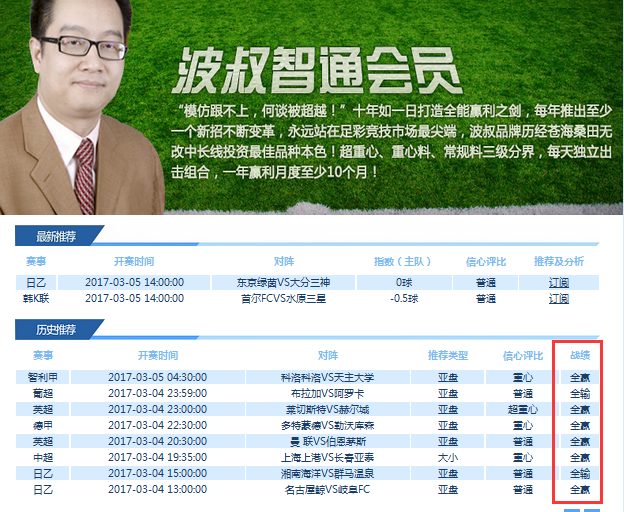
Task: Click 订阅 link for 首尔FCVS水原三星
Action: coord(559,299)
